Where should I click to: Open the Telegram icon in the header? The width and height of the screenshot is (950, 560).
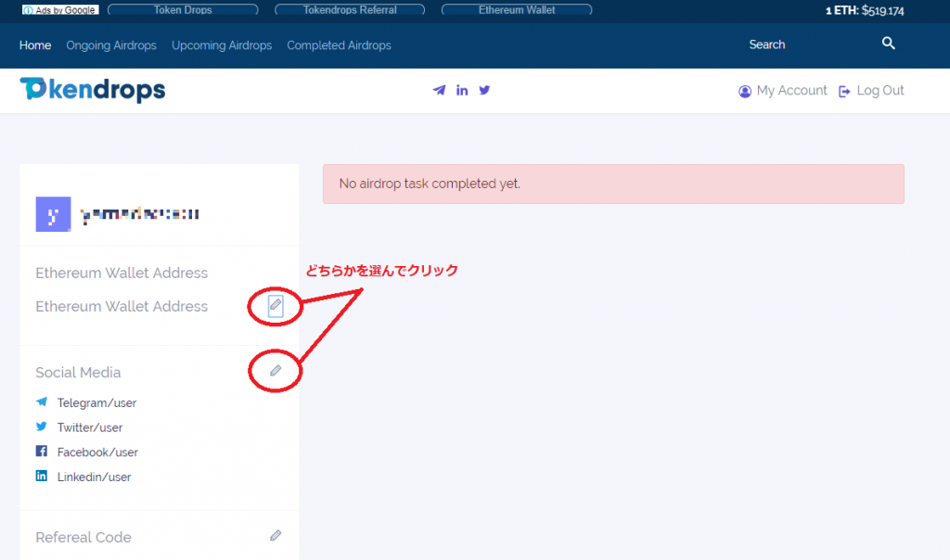(439, 90)
